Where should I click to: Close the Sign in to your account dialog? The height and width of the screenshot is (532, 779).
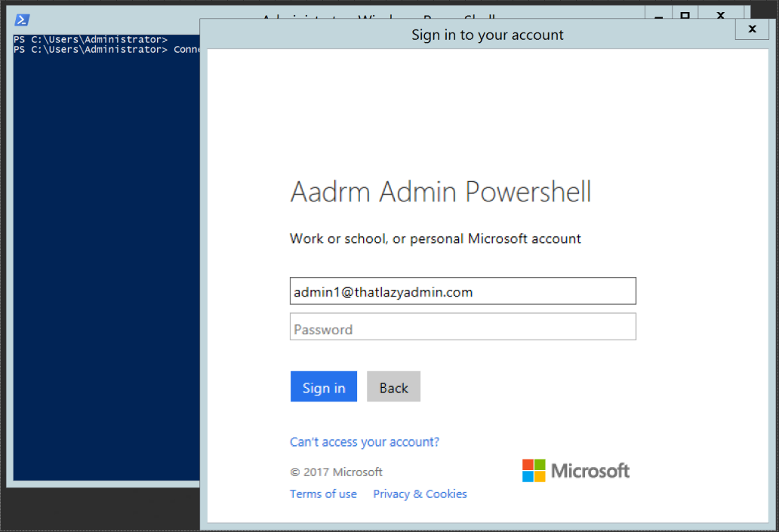tap(752, 29)
